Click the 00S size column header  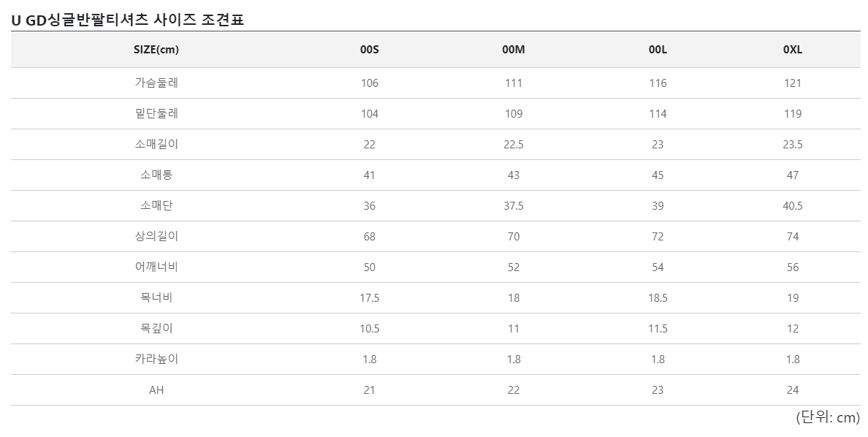(369, 49)
